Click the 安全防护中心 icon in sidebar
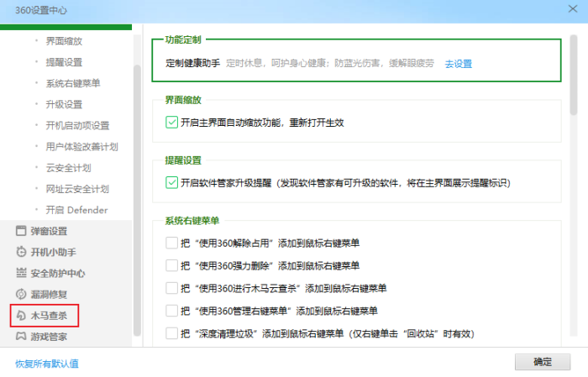The image size is (588, 377). pyautogui.click(x=22, y=273)
